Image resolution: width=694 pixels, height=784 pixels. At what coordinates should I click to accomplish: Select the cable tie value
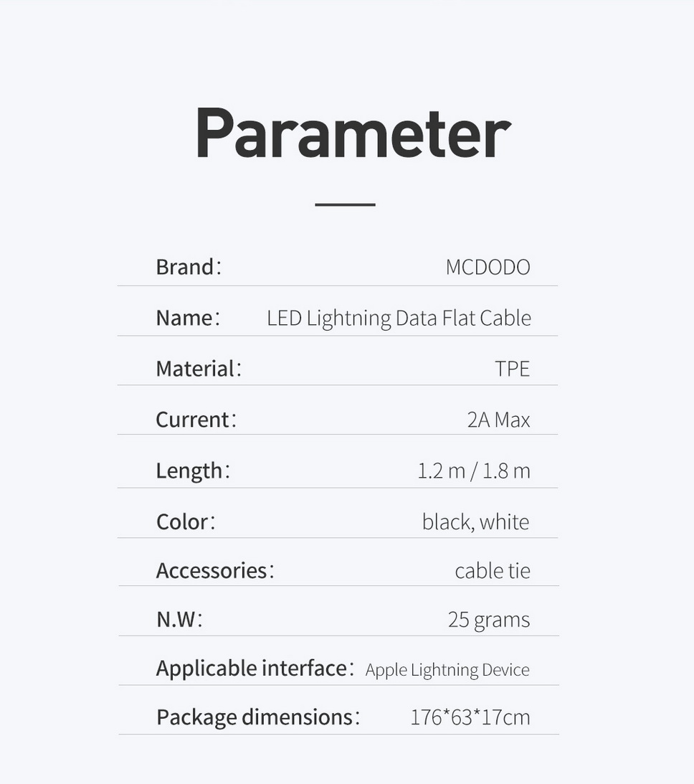tap(493, 571)
